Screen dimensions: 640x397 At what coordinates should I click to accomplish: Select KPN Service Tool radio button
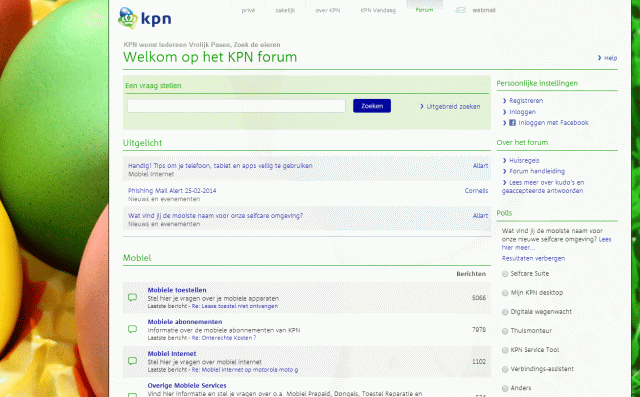tap(505, 350)
